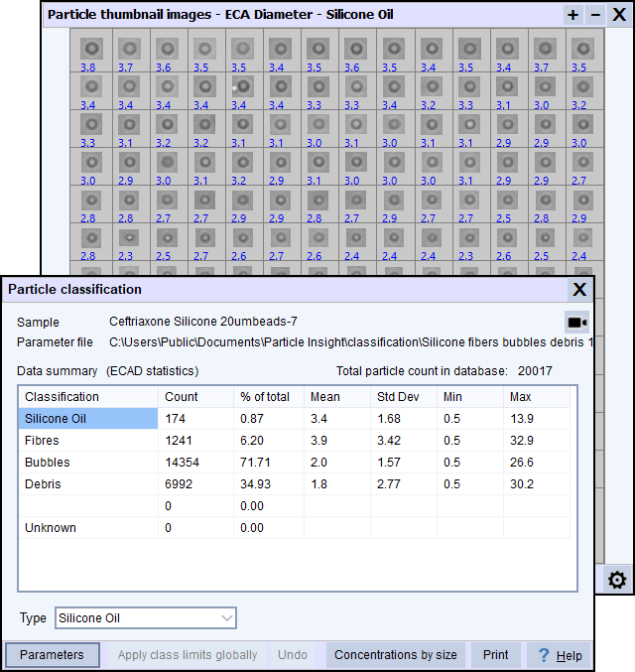Click the Max column header

click(x=537, y=396)
